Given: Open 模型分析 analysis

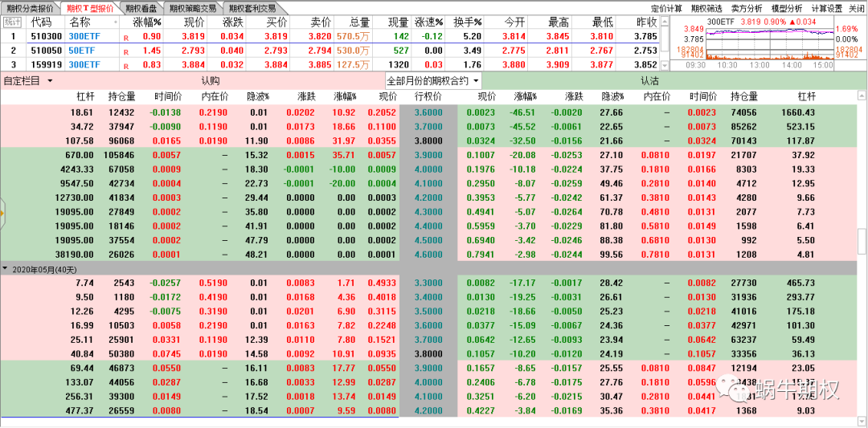Looking at the screenshot, I should tap(787, 8).
